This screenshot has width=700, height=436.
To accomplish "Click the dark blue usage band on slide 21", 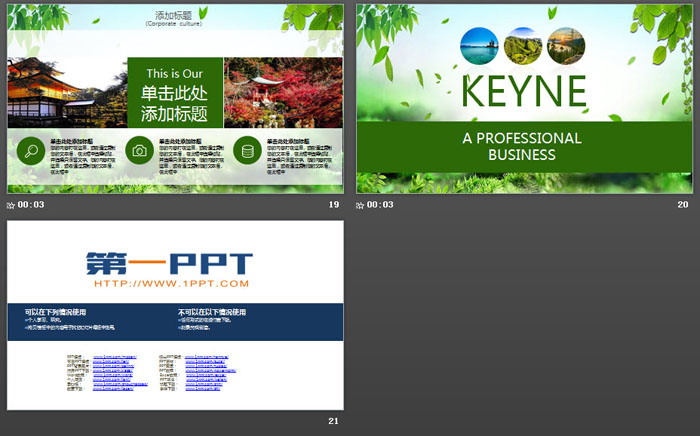I will 175,320.
